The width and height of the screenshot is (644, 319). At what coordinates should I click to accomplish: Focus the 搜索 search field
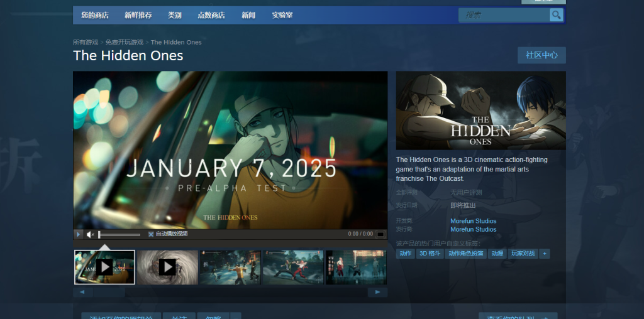[504, 15]
